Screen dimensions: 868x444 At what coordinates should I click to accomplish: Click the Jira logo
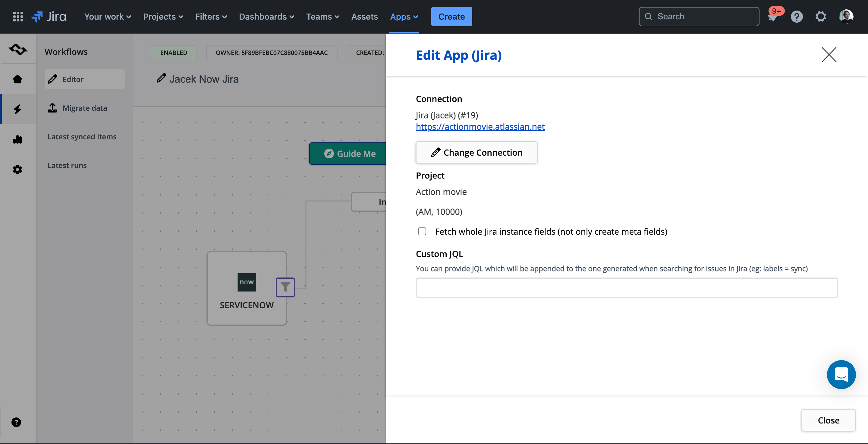pyautogui.click(x=49, y=17)
